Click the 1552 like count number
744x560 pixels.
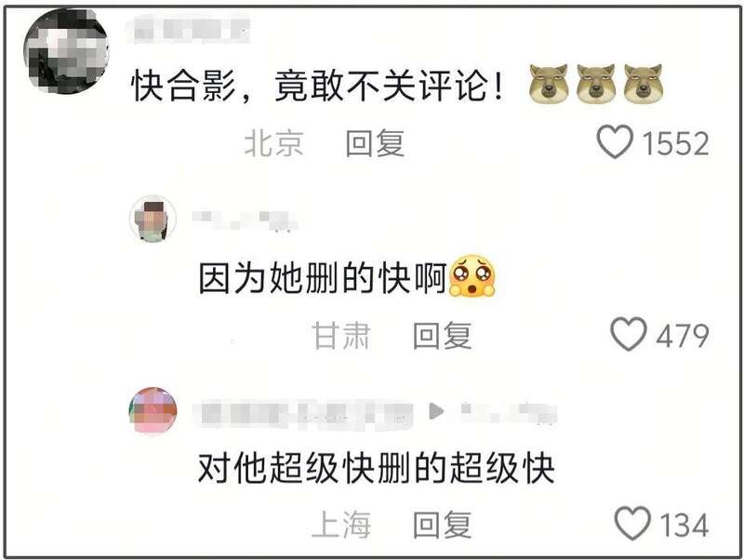(x=676, y=144)
